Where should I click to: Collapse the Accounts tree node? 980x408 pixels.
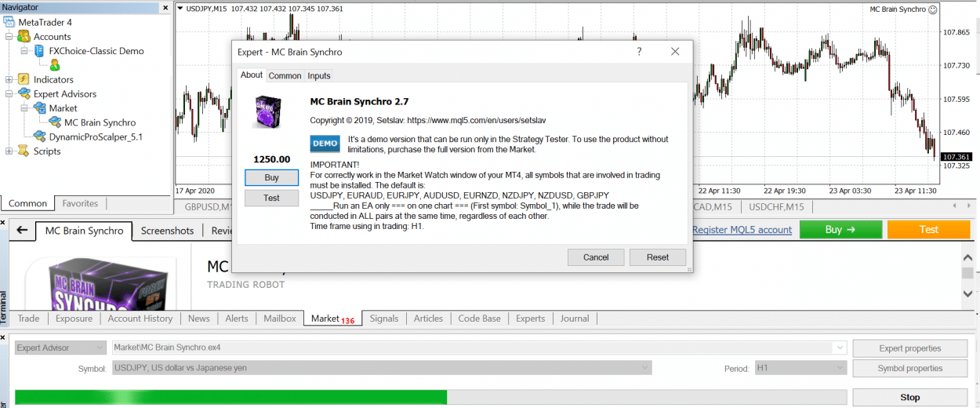tap(9, 37)
